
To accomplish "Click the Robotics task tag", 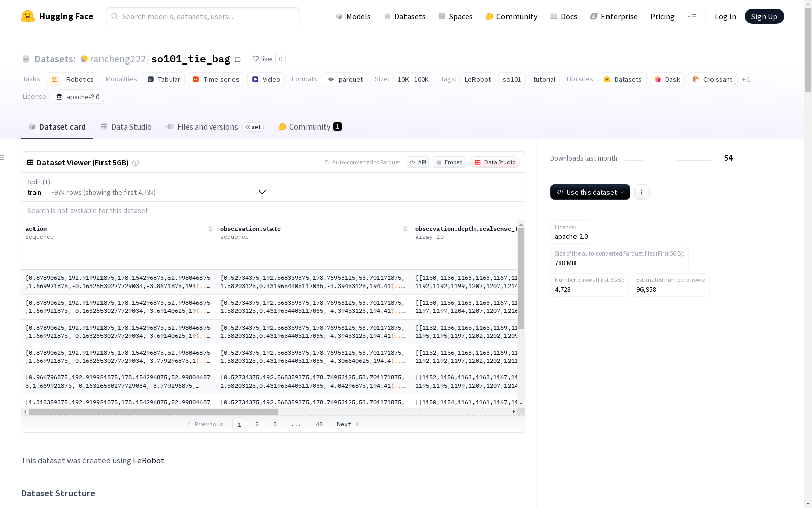I will pyautogui.click(x=72, y=79).
